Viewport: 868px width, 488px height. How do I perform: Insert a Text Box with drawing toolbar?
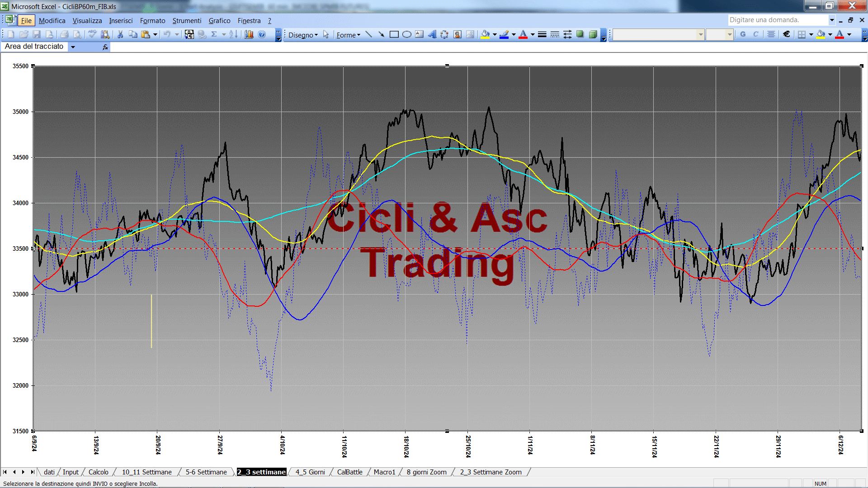(420, 34)
